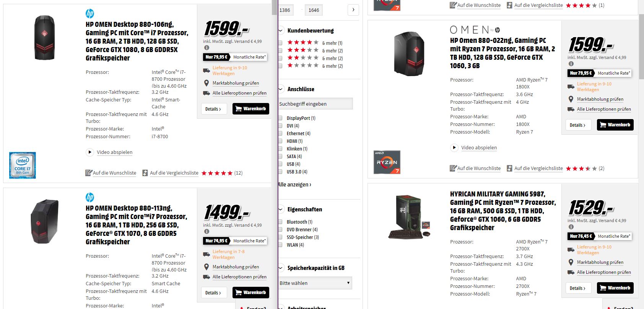Collapse the Kundenbewertung filter section
Screen dimensions: 644x309
281,31
